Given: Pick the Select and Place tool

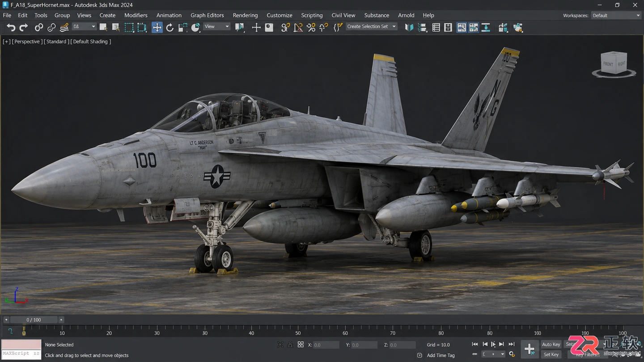Looking at the screenshot, I should pos(195,27).
